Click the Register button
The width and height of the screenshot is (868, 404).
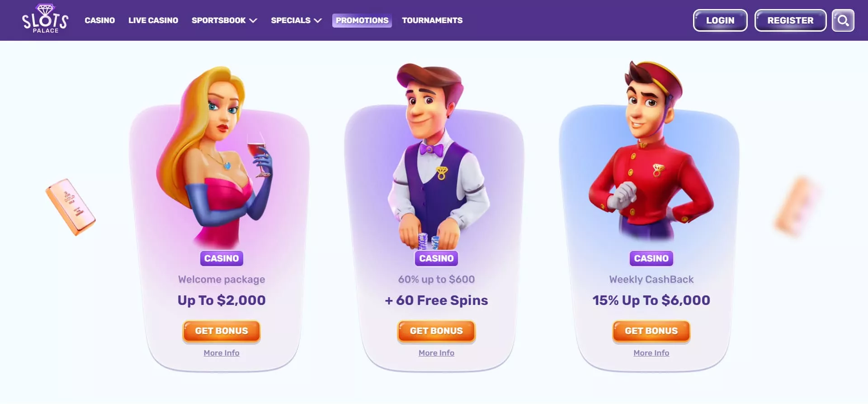pos(790,20)
